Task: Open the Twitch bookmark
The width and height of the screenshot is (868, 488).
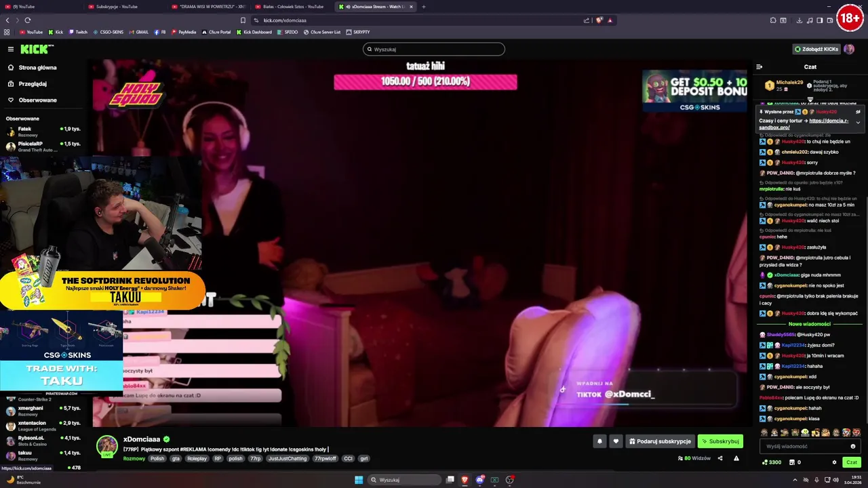Action: (x=78, y=32)
